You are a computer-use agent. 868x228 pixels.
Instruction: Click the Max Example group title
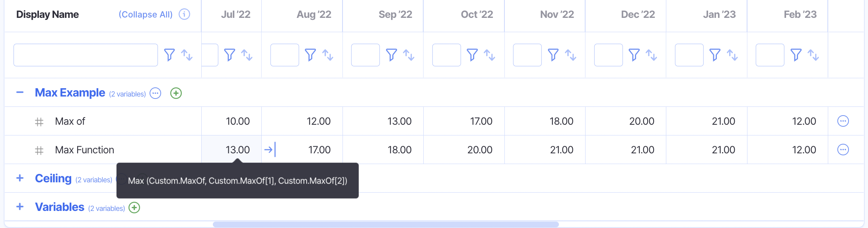point(70,93)
